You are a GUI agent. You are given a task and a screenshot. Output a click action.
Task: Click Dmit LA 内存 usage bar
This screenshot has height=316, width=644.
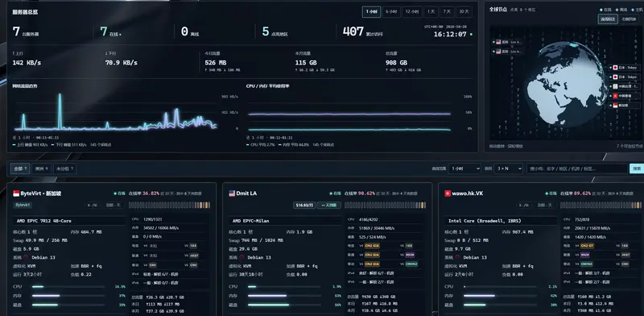pyautogui.click(x=284, y=296)
